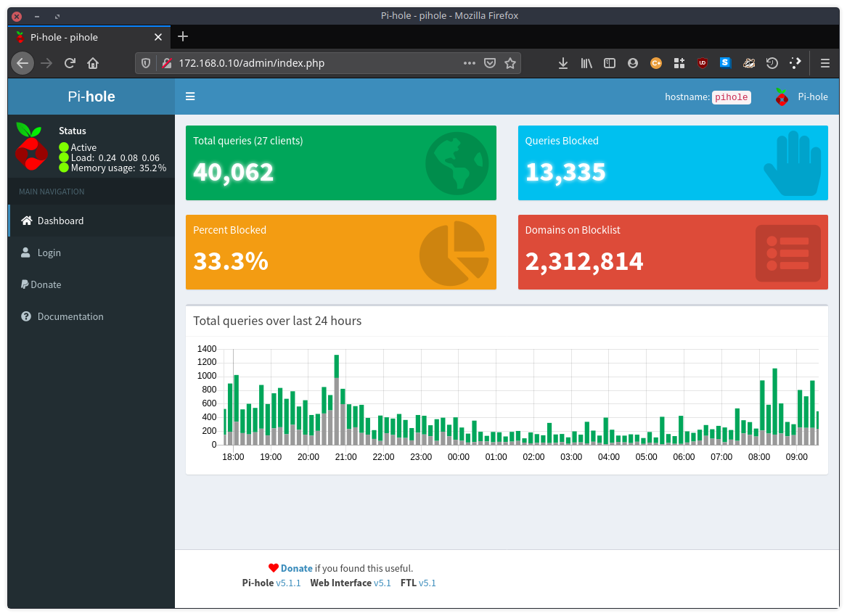Toggle the Firefox sidebar view

point(610,63)
